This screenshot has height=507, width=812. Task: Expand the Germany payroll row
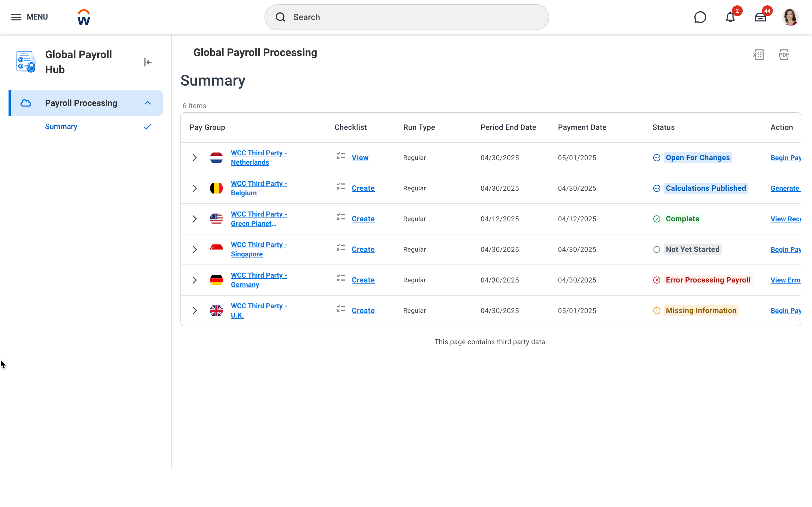(x=195, y=280)
